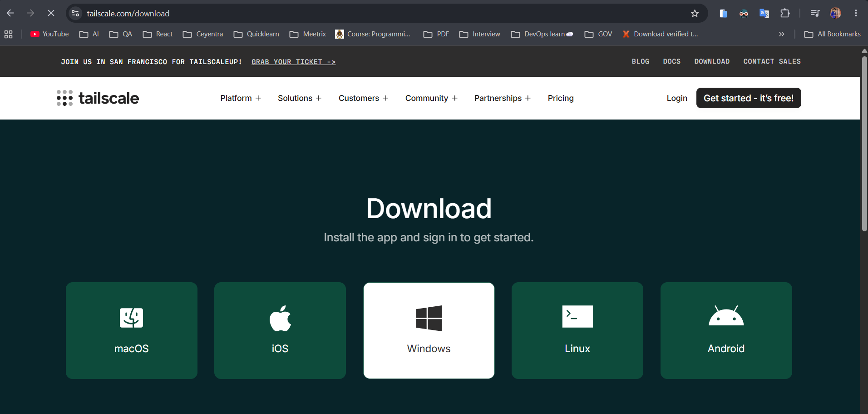Open the Chrome three-dot menu
This screenshot has height=414, width=868.
[856, 13]
